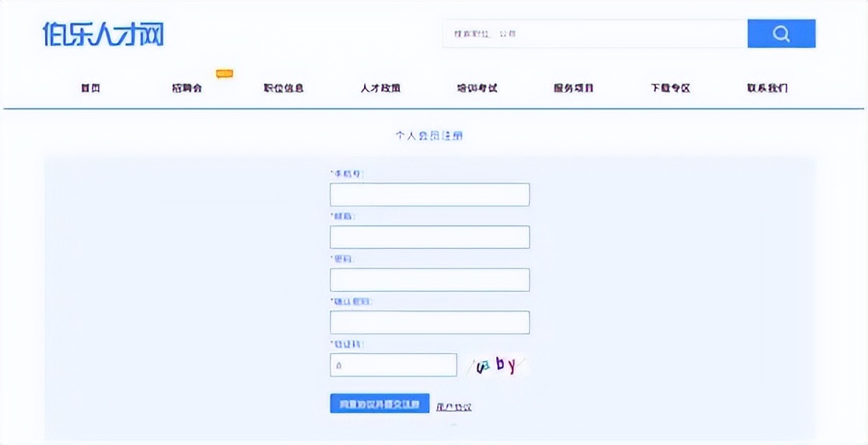
Task: Click the 伯乐人才网 site logo
Action: 103,34
